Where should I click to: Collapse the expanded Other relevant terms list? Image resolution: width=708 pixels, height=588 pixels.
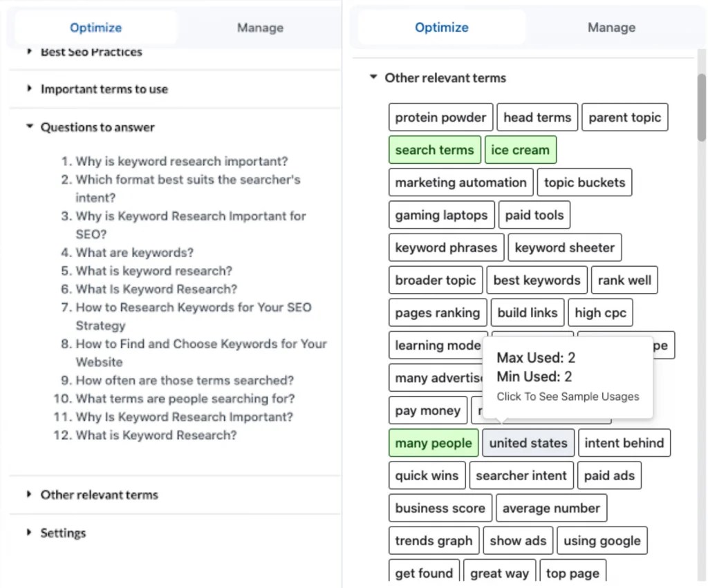[445, 78]
